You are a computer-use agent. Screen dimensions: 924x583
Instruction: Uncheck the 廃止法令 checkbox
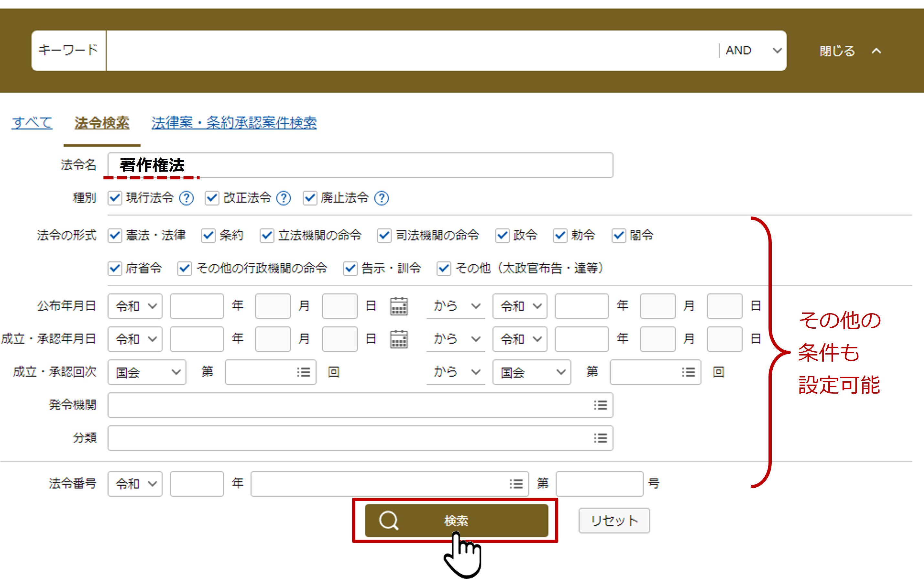(310, 198)
